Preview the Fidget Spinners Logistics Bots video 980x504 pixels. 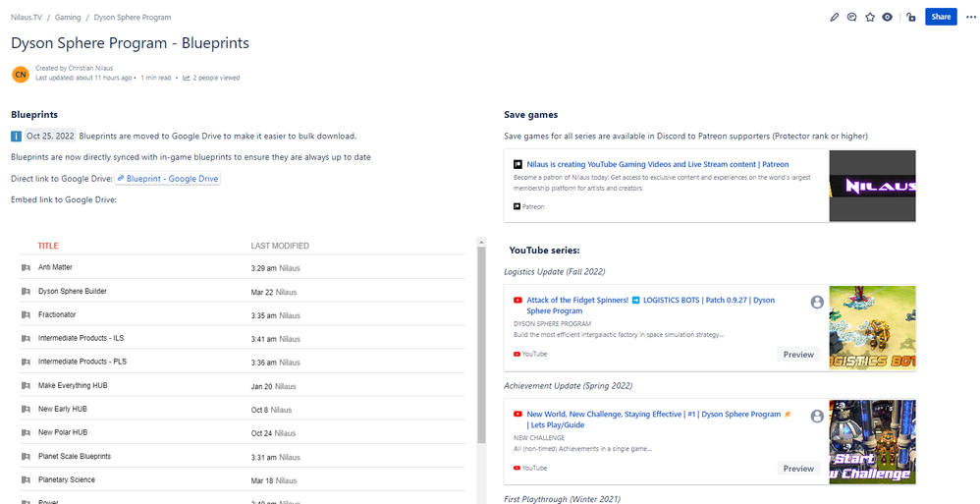tap(798, 354)
